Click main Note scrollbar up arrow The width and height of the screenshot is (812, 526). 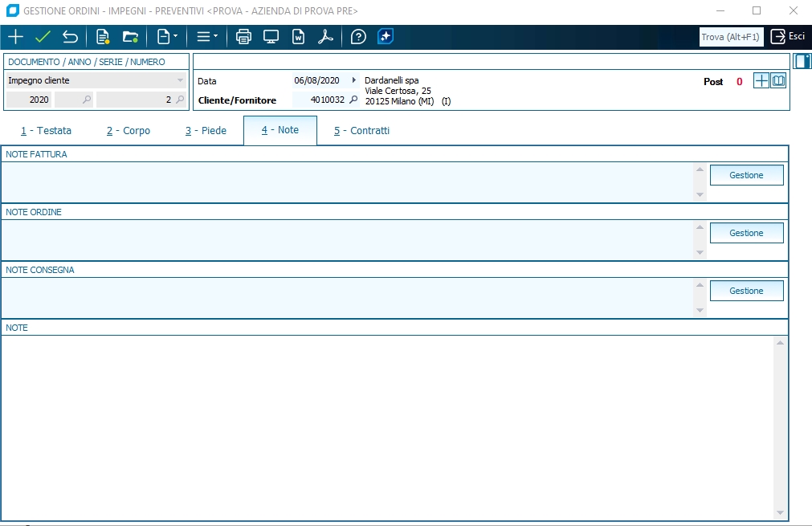point(780,343)
